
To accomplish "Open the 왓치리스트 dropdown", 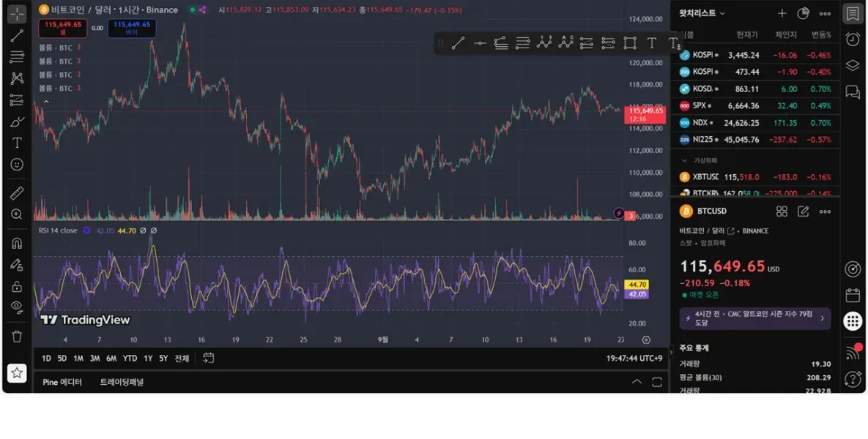I will (702, 13).
